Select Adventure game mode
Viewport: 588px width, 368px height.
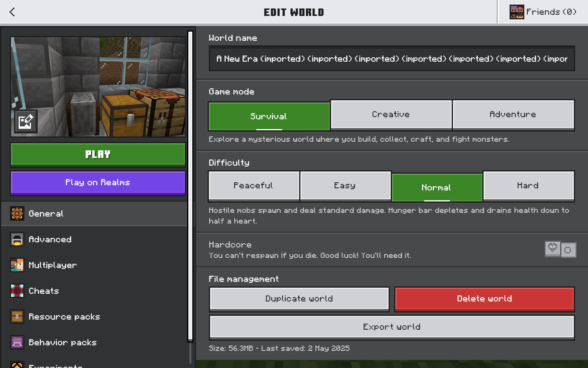513,114
